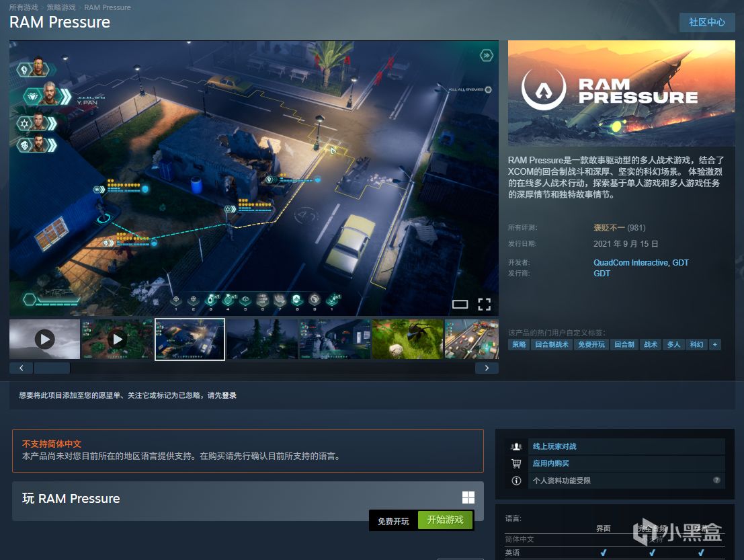The width and height of the screenshot is (744, 560).
Task: Select the dark forest screenshot thumbnail
Action: point(262,339)
